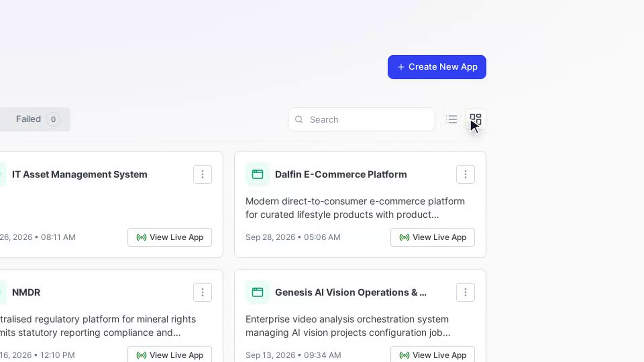This screenshot has width=644, height=362.
Task: Open the Dalfin E-Commerce Platform title
Action: [x=341, y=174]
